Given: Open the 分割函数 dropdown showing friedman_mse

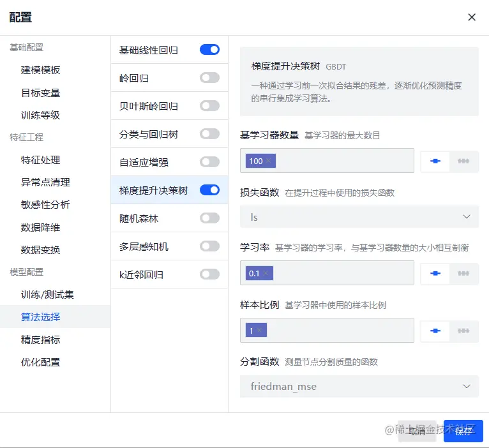Looking at the screenshot, I should pos(359,386).
